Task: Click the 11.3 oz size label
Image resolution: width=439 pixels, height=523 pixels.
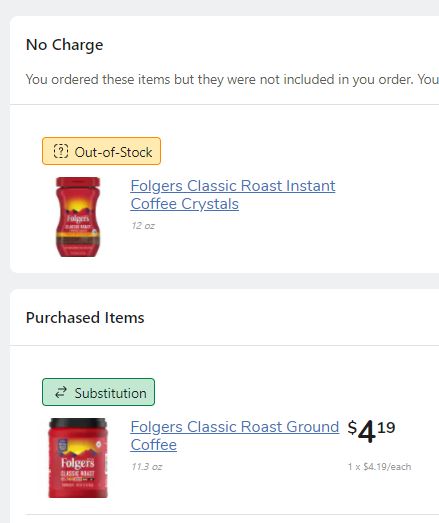Action: (x=146, y=467)
